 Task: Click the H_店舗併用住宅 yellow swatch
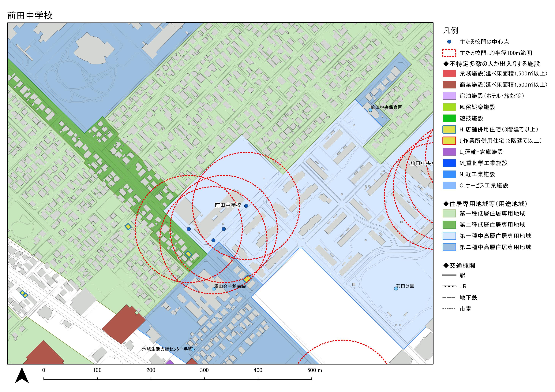(449, 129)
